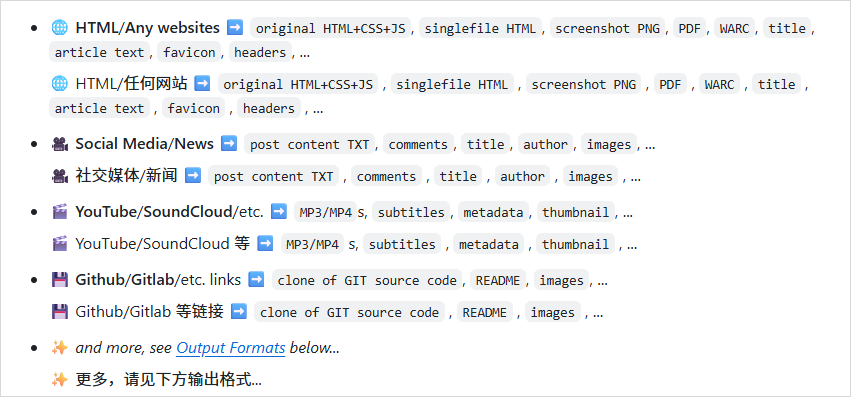Click 'MP3/MP4' tag in YouTube/SoundCloud/etc. line
Screen dimensions: 851x397
[326, 212]
